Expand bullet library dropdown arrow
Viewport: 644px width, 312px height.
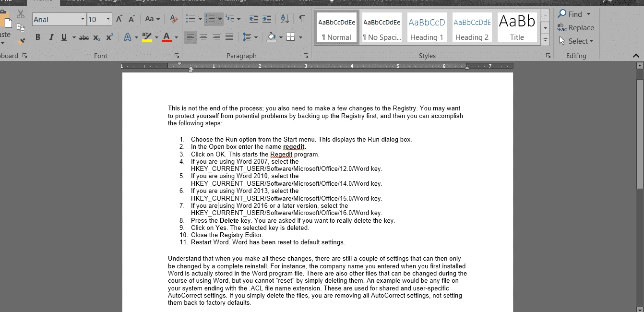point(200,19)
